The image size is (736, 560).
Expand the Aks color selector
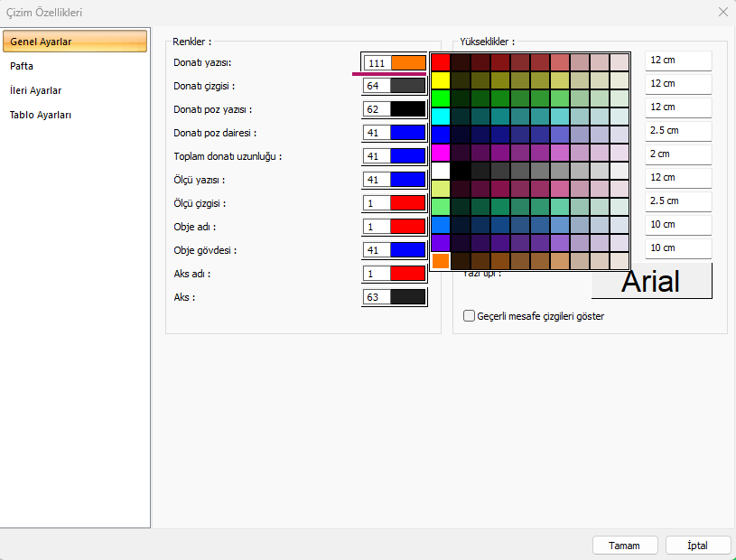pyautogui.click(x=394, y=297)
